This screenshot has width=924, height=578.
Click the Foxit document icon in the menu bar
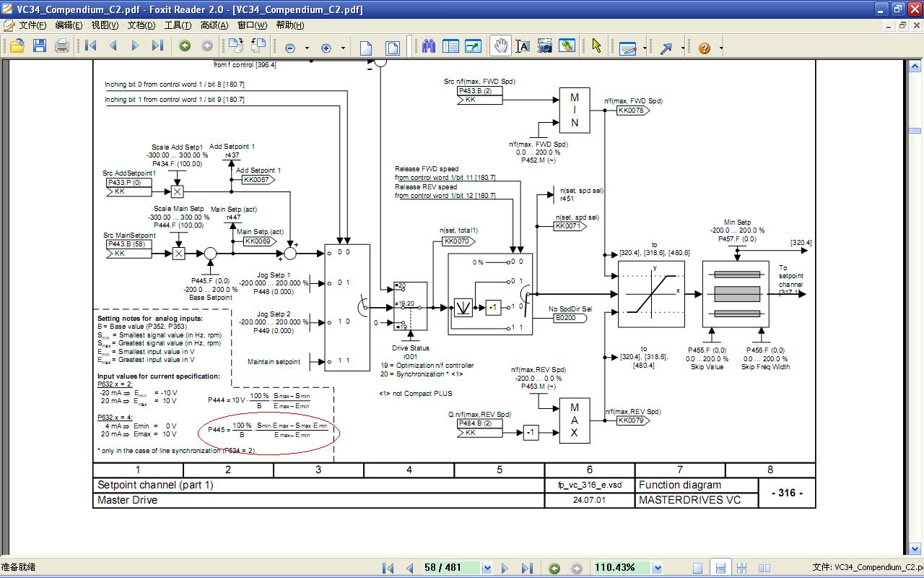coord(9,25)
